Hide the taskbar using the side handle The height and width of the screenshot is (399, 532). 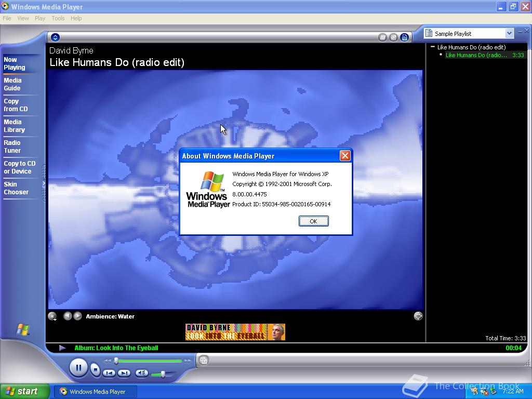tap(44, 183)
